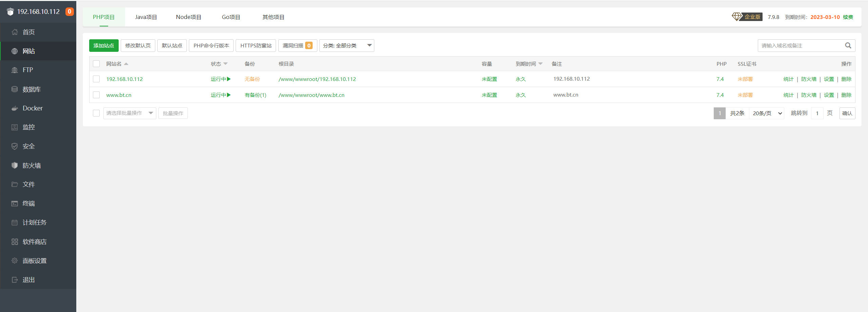
Task: Click the database icon in sidebar
Action: 15,89
